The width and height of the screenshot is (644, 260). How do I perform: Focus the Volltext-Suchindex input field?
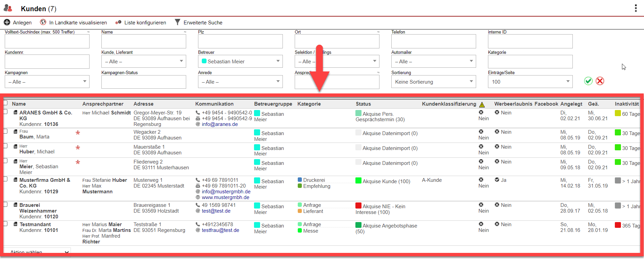pyautogui.click(x=47, y=41)
